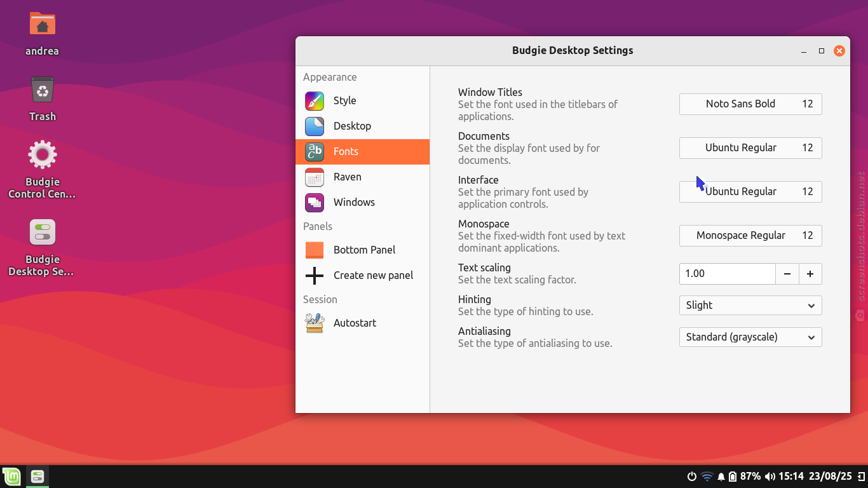Launch Budgie Control Center desktop icon

43,154
